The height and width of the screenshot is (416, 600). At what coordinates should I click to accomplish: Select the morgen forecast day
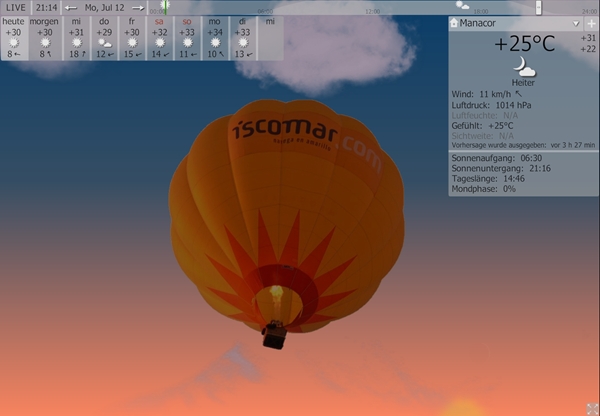coord(45,38)
